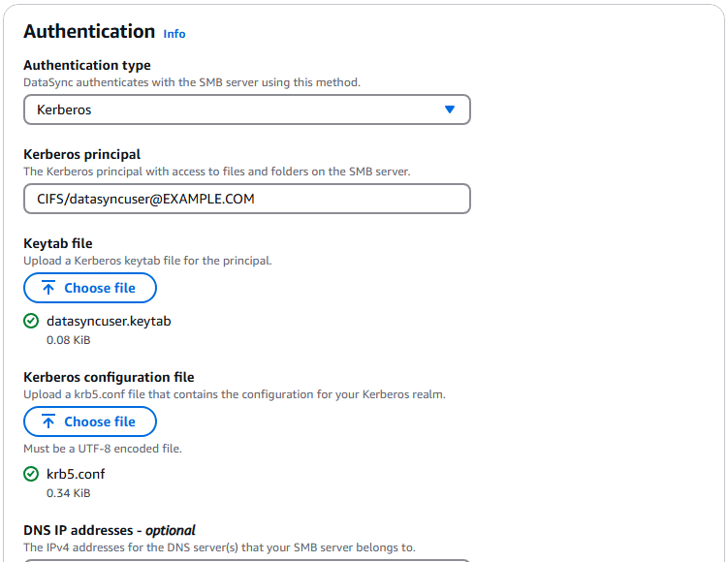Viewport: 728px width, 562px height.
Task: Click the UTF-8 encoded file hint text
Action: click(103, 448)
